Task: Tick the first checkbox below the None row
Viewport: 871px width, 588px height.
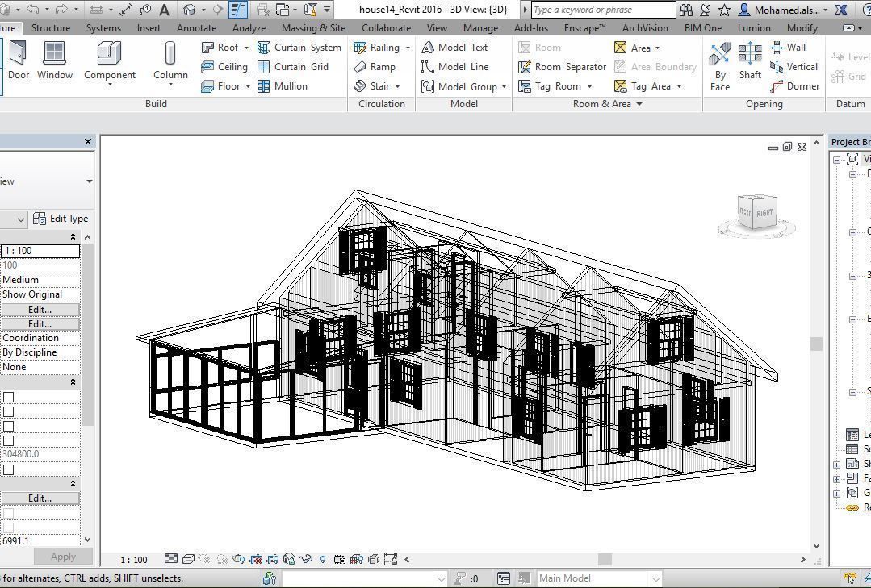Action: pyautogui.click(x=8, y=397)
